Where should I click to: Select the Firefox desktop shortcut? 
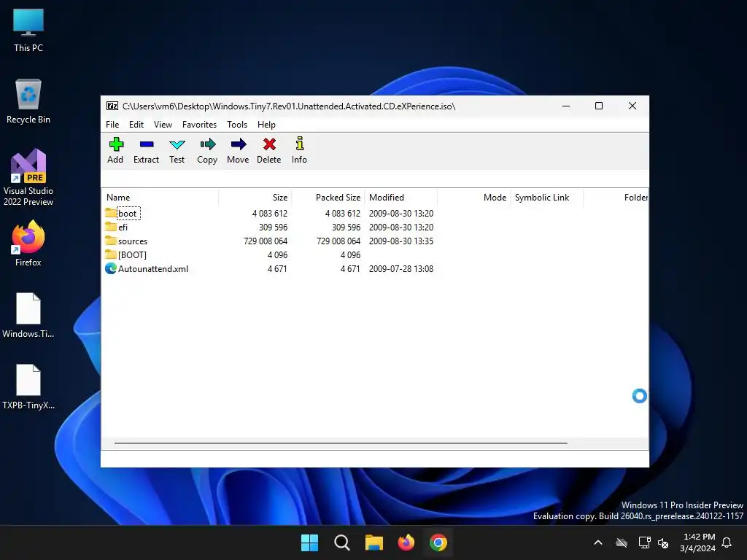coord(28,244)
